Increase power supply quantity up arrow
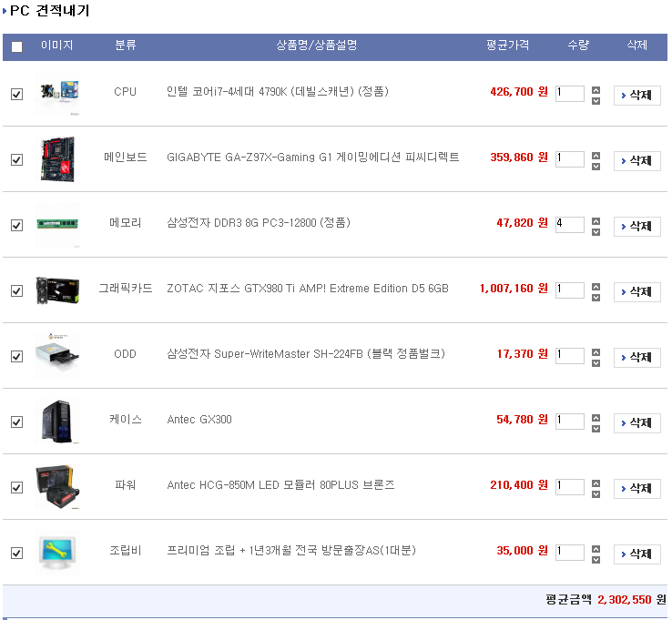This screenshot has height=620, width=672. pyautogui.click(x=596, y=483)
